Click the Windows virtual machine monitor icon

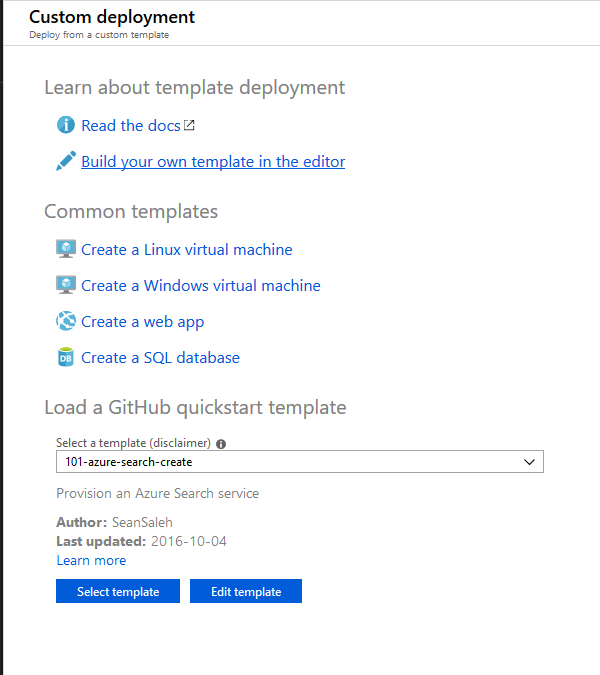(66, 285)
